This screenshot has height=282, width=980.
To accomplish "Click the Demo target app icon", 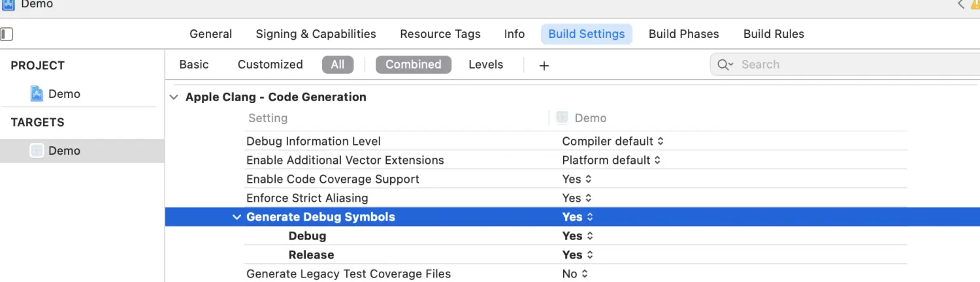I will pyautogui.click(x=37, y=150).
